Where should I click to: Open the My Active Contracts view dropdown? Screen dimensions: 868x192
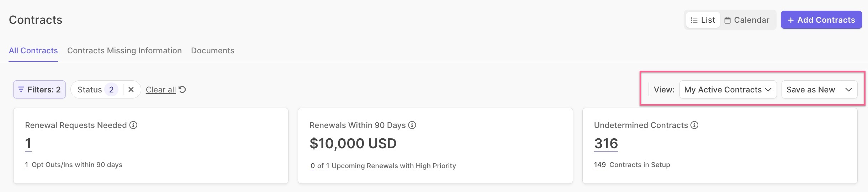[x=727, y=90]
